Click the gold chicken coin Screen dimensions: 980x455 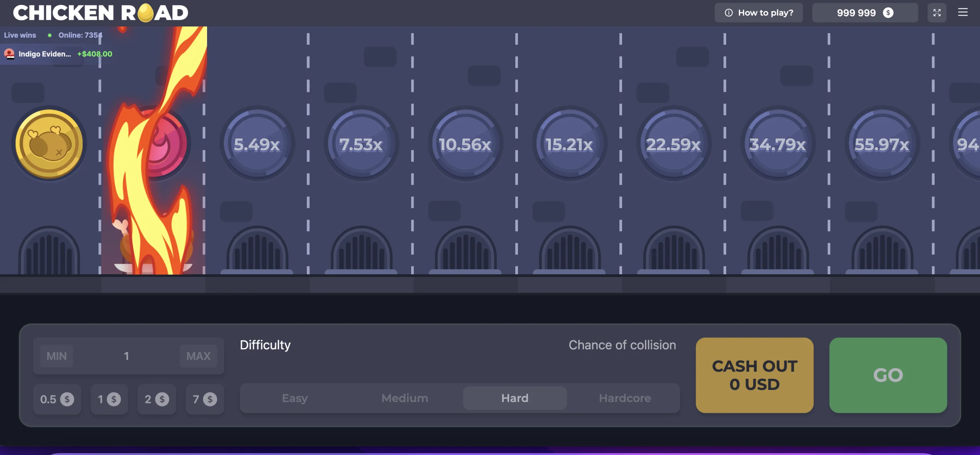(x=49, y=144)
